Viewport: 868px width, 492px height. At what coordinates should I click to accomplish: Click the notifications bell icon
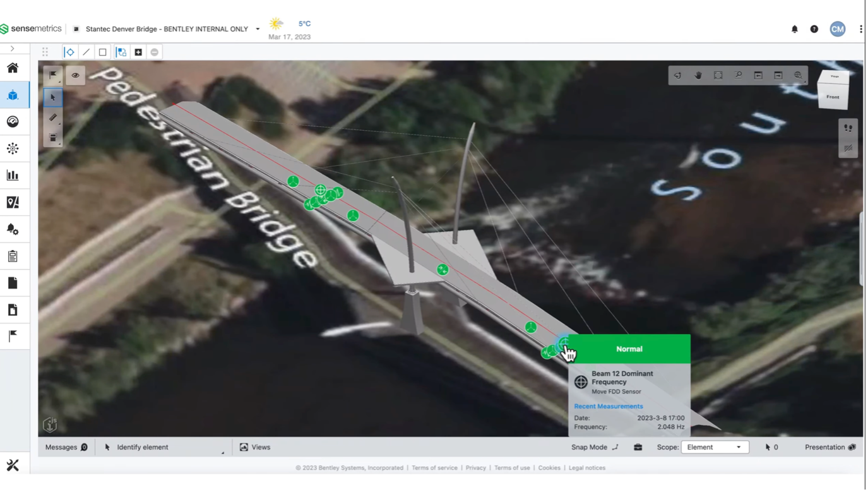pyautogui.click(x=795, y=29)
